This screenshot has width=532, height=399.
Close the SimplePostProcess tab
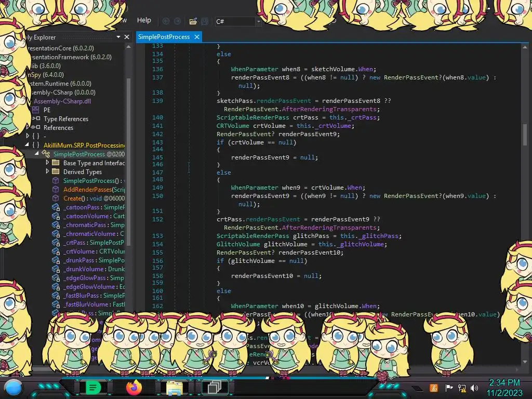point(197,37)
